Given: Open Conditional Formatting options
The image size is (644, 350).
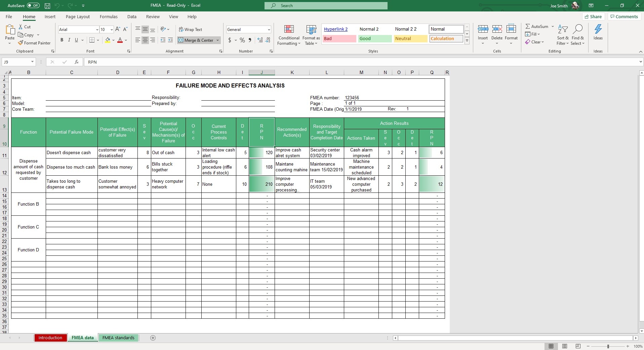Looking at the screenshot, I should tap(289, 35).
